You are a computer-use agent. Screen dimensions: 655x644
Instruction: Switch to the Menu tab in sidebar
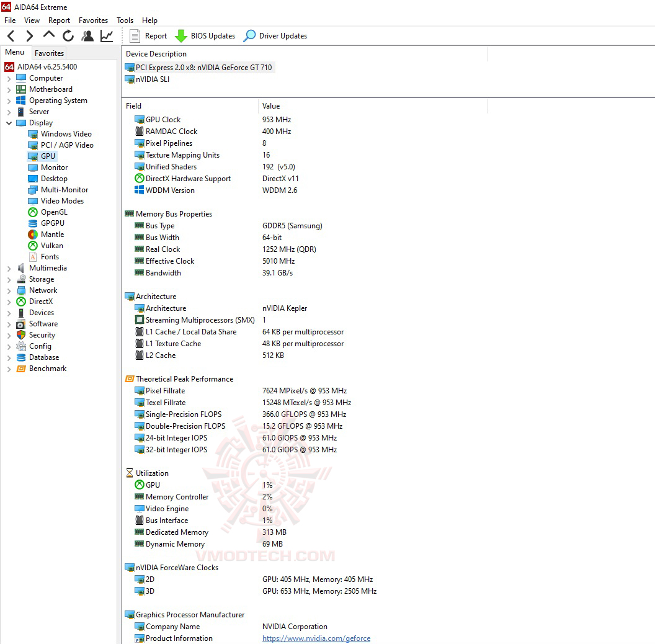15,52
